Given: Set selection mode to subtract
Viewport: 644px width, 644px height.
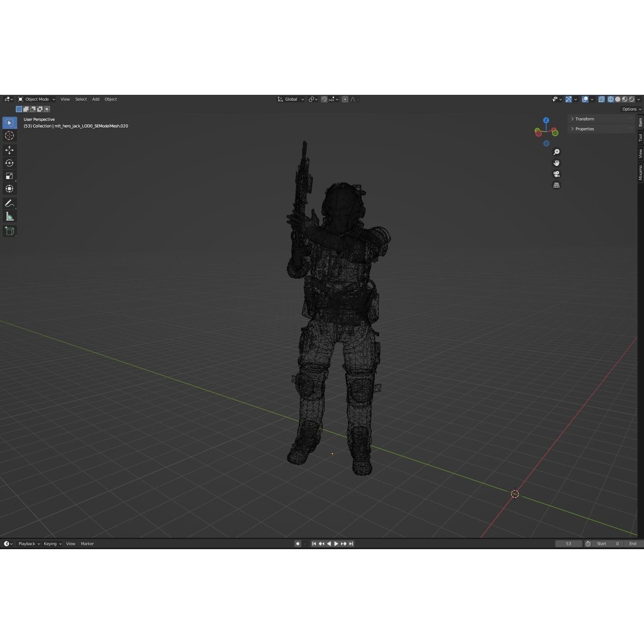Looking at the screenshot, I should click(33, 109).
